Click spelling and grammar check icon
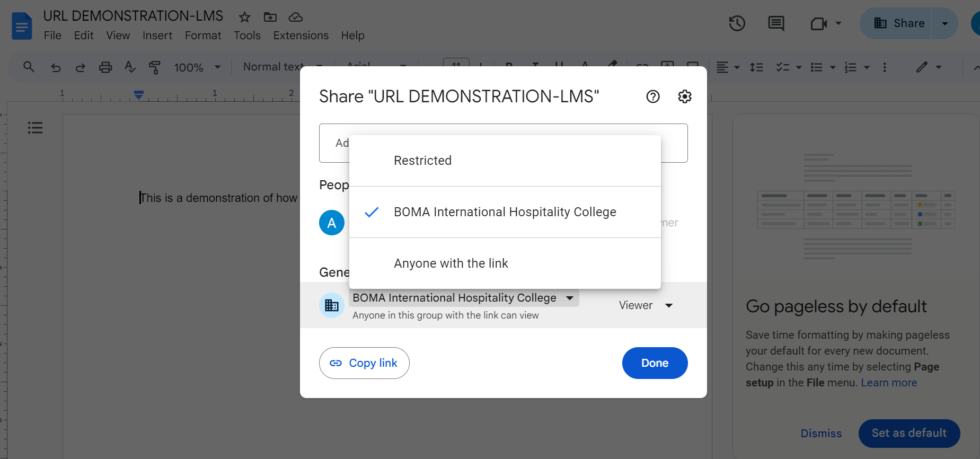Image resolution: width=980 pixels, height=459 pixels. point(130,67)
